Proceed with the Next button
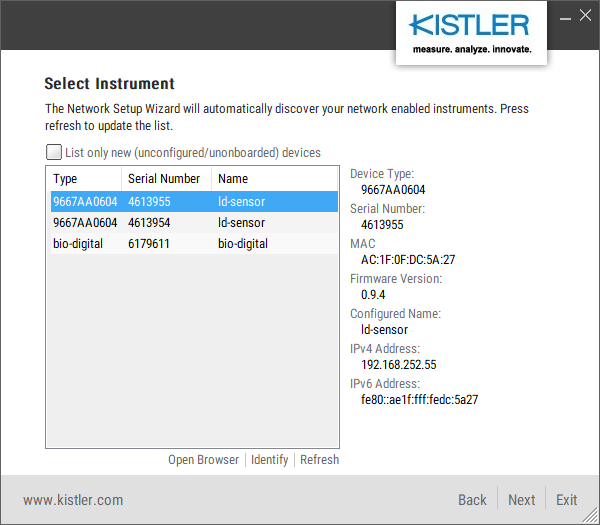The height and width of the screenshot is (525, 600). 521,500
